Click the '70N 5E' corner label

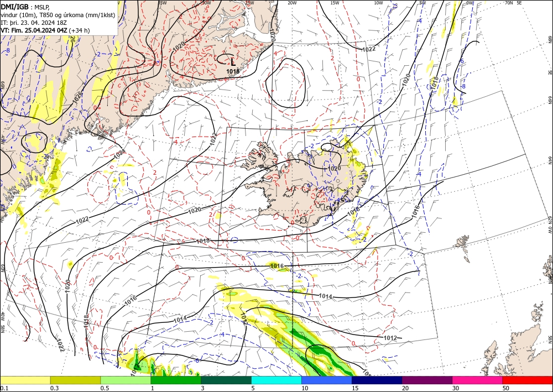513,3
